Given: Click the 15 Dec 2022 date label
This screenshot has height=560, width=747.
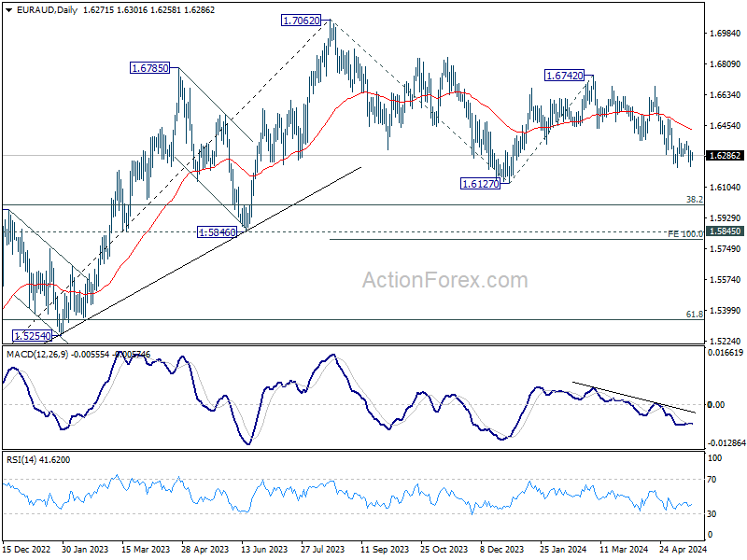Looking at the screenshot, I should tap(27, 550).
